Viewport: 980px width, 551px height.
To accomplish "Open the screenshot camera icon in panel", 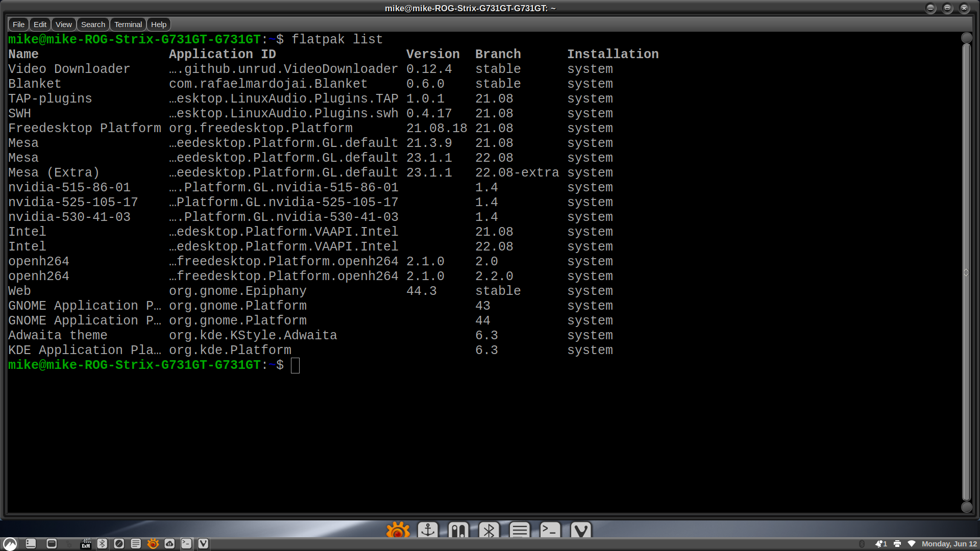I will 169,544.
